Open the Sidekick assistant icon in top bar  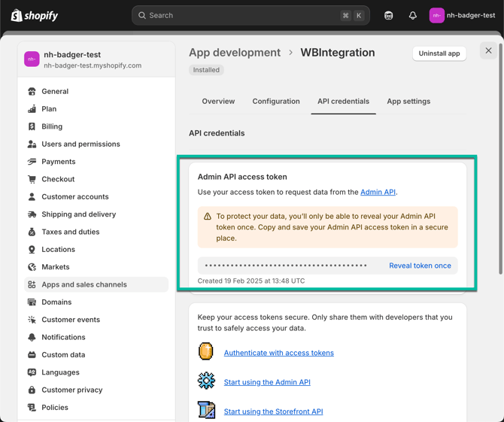coord(388,16)
